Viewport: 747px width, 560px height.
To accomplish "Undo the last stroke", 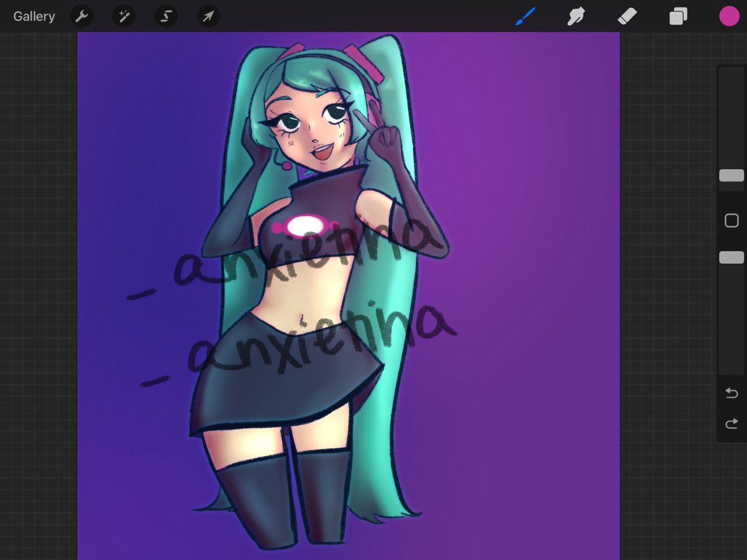I will (x=731, y=393).
